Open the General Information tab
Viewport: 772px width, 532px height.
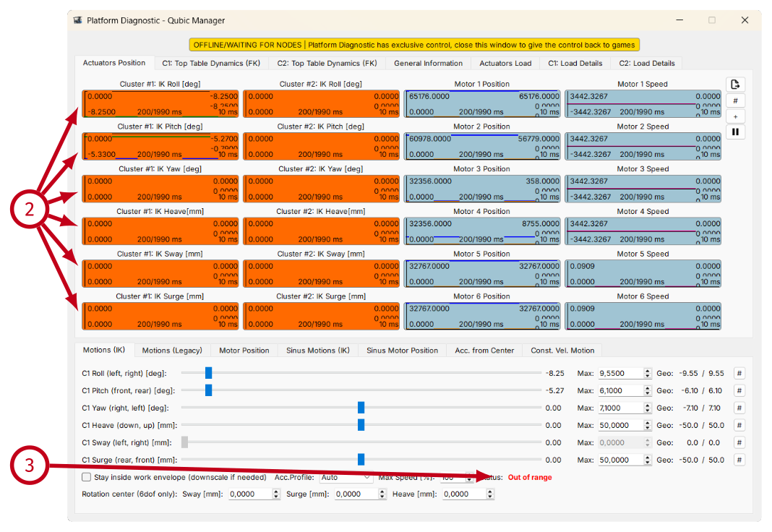[428, 63]
